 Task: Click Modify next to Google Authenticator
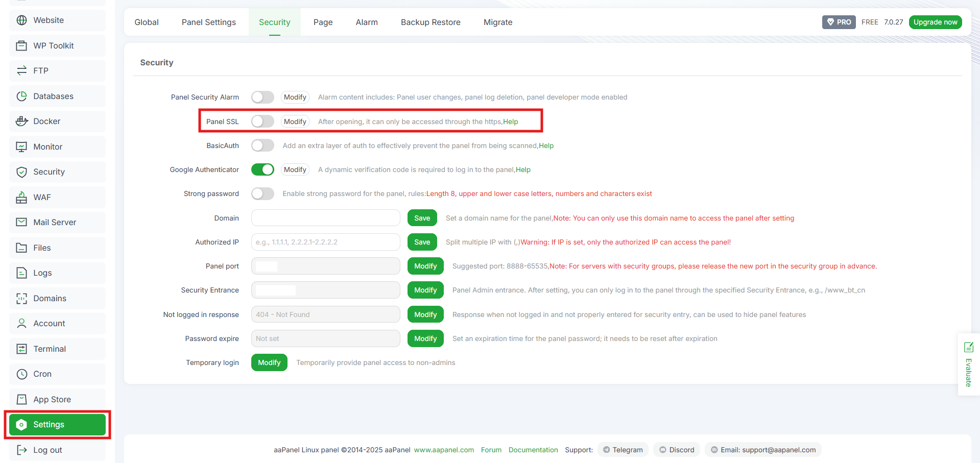pyautogui.click(x=295, y=169)
